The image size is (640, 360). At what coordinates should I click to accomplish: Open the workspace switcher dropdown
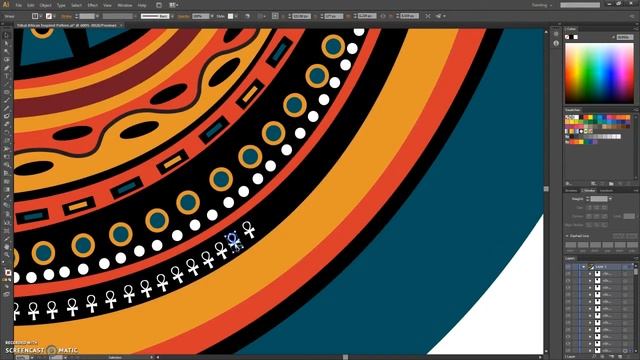point(542,5)
